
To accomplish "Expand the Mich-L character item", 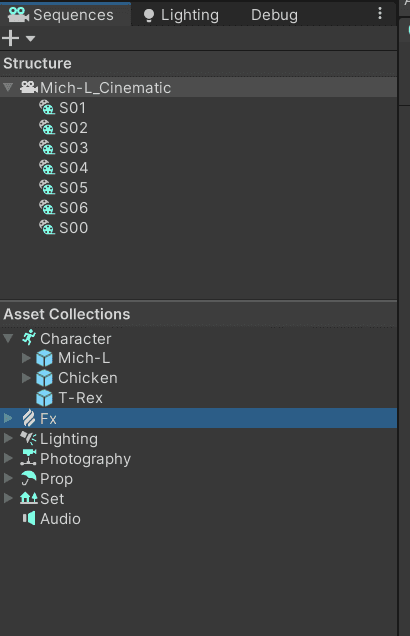I will click(26, 358).
